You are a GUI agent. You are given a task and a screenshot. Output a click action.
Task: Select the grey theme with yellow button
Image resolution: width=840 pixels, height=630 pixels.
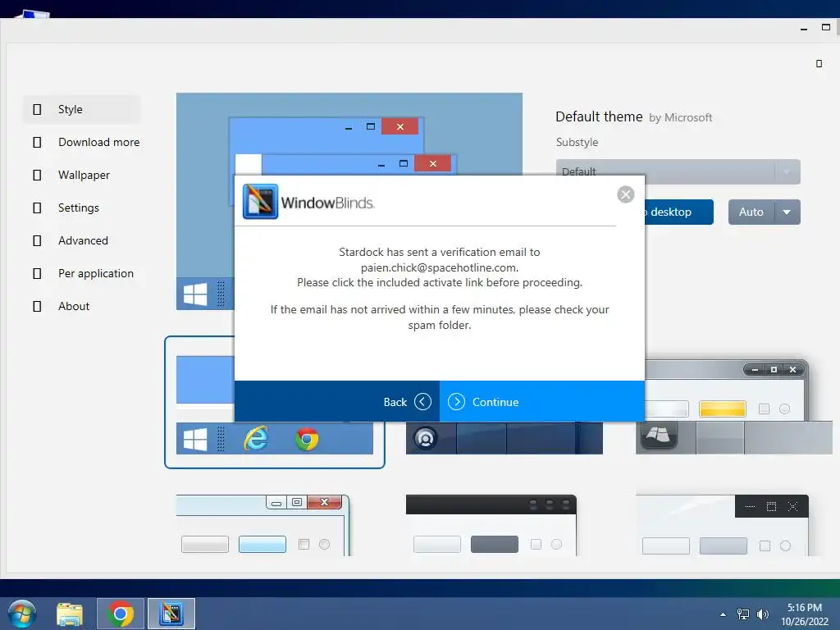pyautogui.click(x=734, y=407)
